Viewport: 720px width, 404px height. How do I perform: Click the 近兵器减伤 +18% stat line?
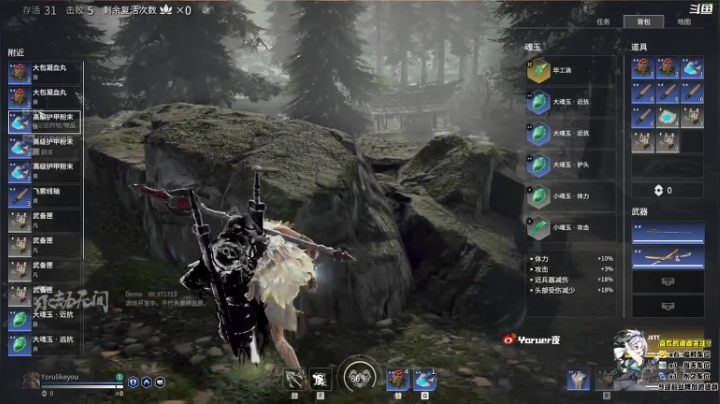click(571, 280)
